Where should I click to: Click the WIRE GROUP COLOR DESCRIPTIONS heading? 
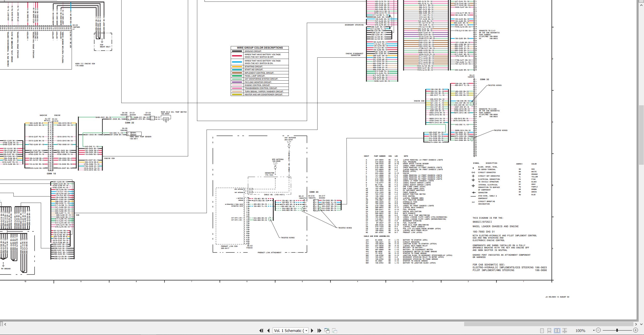point(260,48)
